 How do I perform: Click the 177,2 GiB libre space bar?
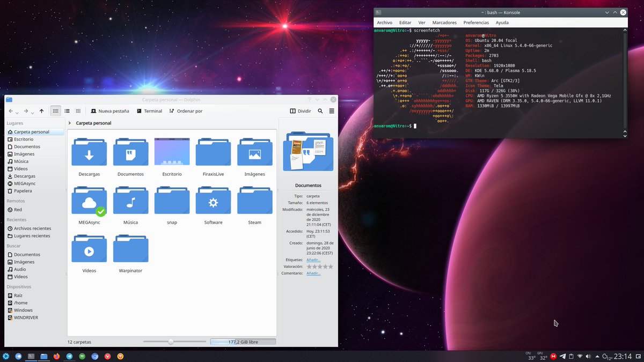[243, 342]
